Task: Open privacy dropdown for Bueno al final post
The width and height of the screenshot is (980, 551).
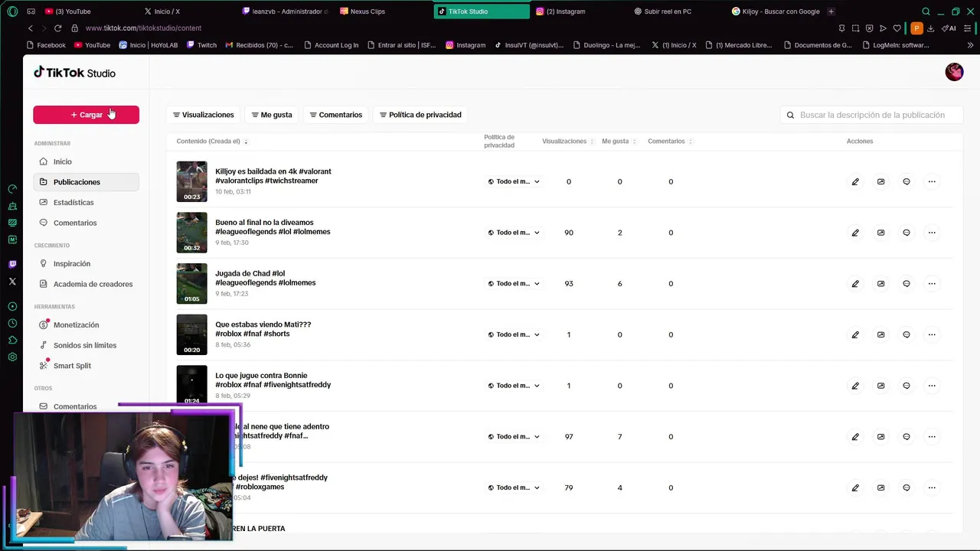Action: pyautogui.click(x=514, y=233)
